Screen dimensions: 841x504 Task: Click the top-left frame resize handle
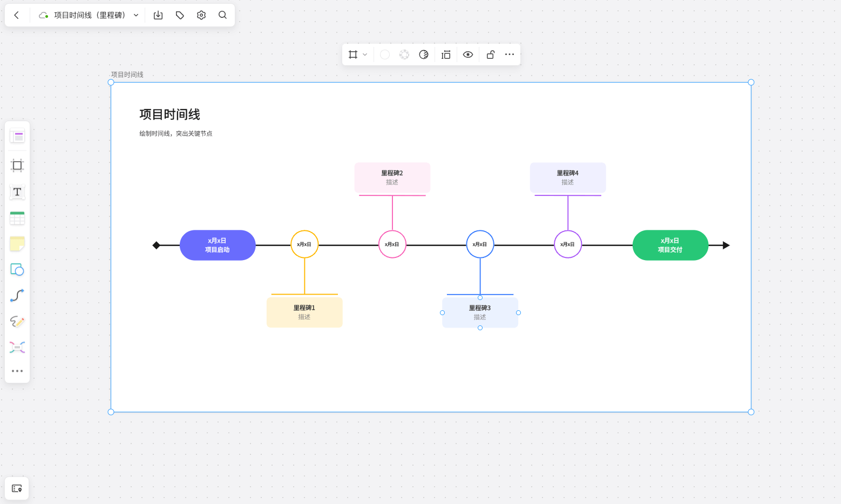tap(111, 83)
